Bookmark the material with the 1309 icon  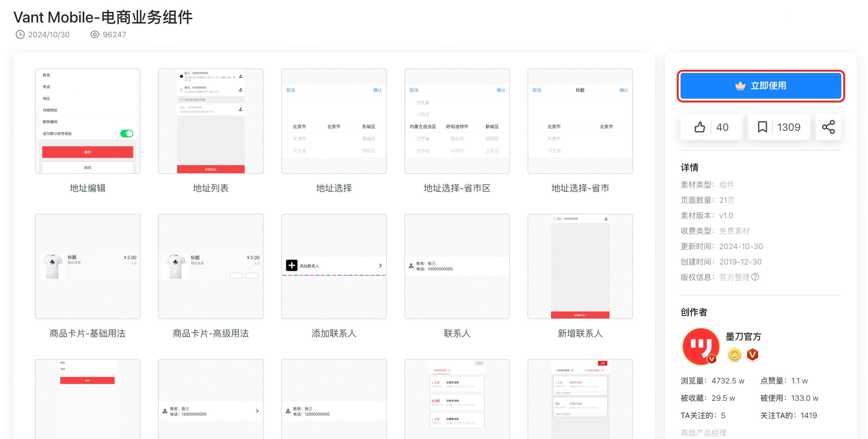pyautogui.click(x=779, y=127)
